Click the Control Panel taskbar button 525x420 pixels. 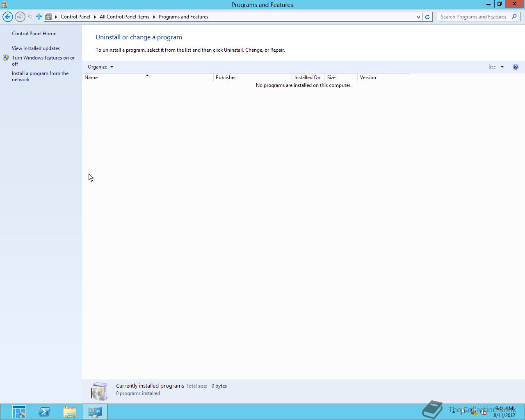(95, 412)
